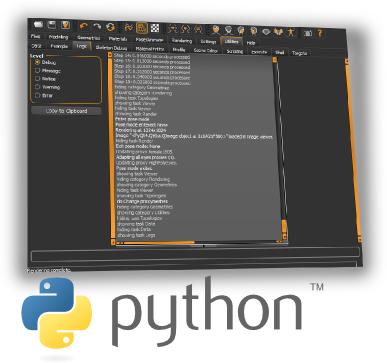Open the Example sub-tab
The image size is (387, 363).
coord(59,46)
